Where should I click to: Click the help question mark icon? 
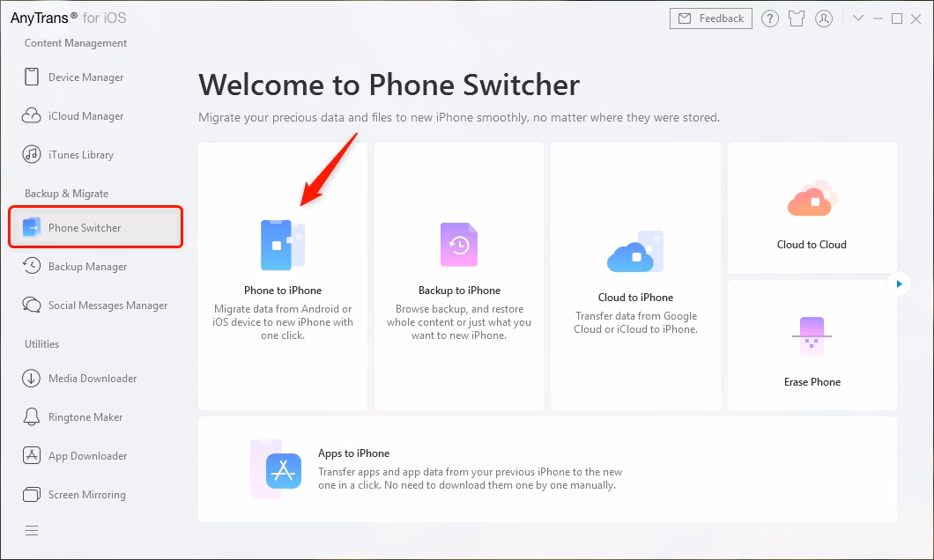[769, 18]
